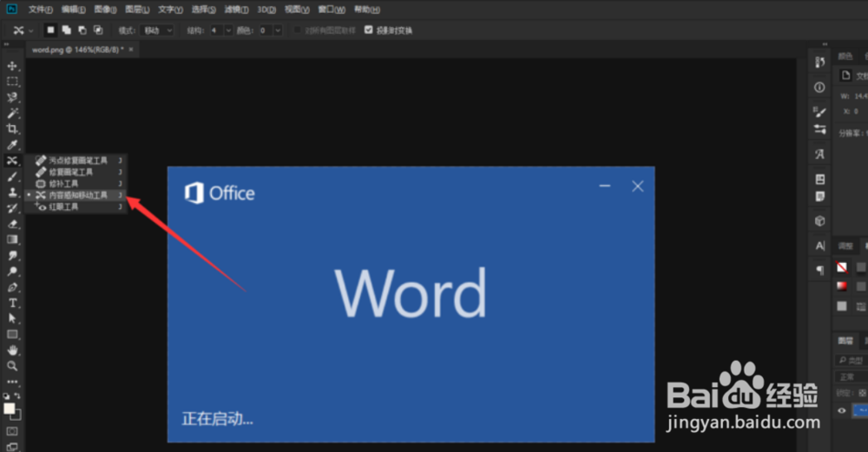Viewport: 868px width, 452px height.
Task: Open the Paragraph panel (¶) icon
Action: pos(819,270)
